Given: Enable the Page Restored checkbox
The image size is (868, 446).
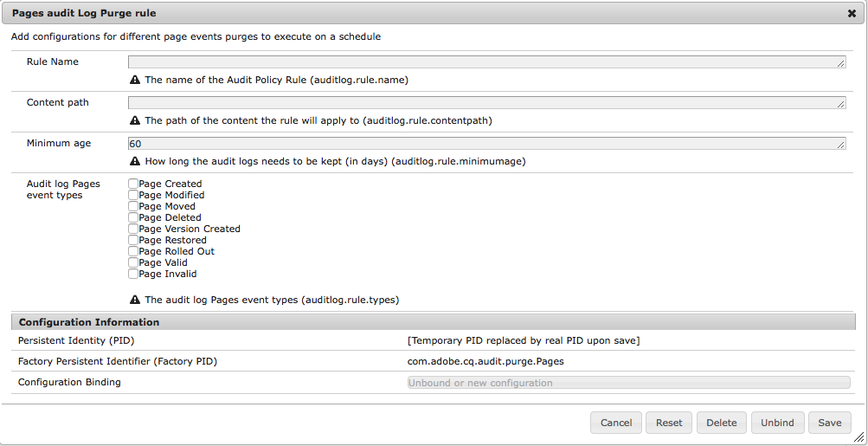Looking at the screenshot, I should click(x=133, y=240).
